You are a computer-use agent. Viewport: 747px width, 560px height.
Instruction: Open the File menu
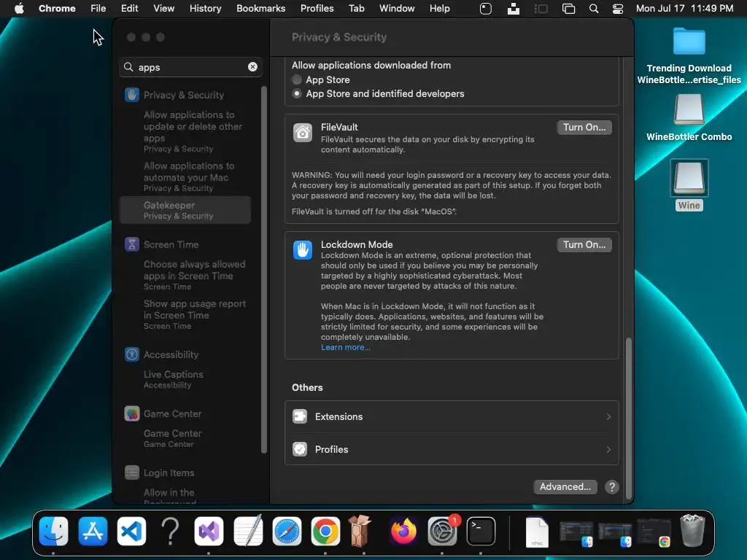tap(98, 8)
